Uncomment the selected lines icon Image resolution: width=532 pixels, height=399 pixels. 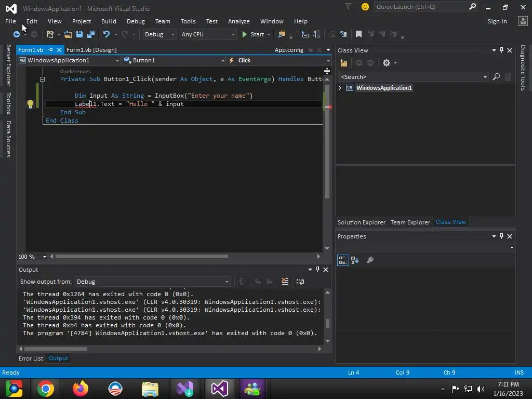(343, 34)
